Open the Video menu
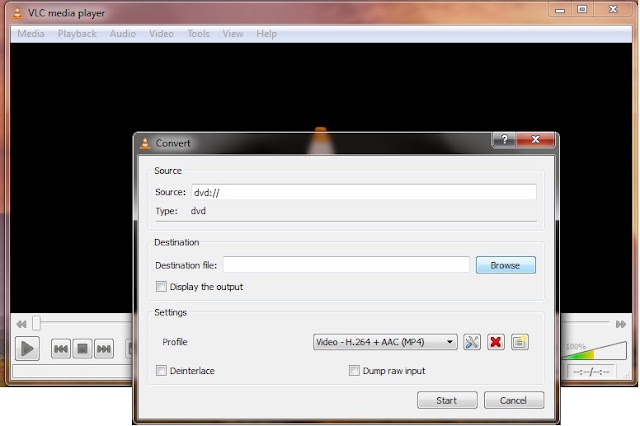This screenshot has height=426, width=640. click(161, 34)
